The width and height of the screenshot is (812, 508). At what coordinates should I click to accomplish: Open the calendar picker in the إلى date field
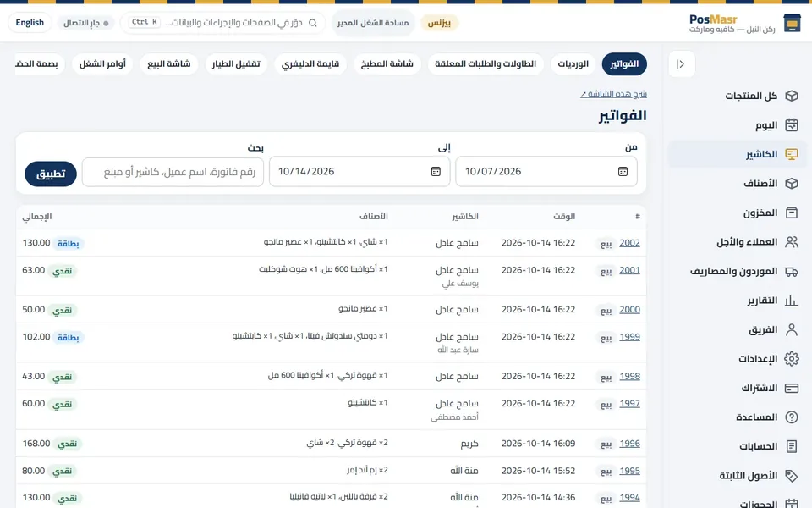coord(436,172)
